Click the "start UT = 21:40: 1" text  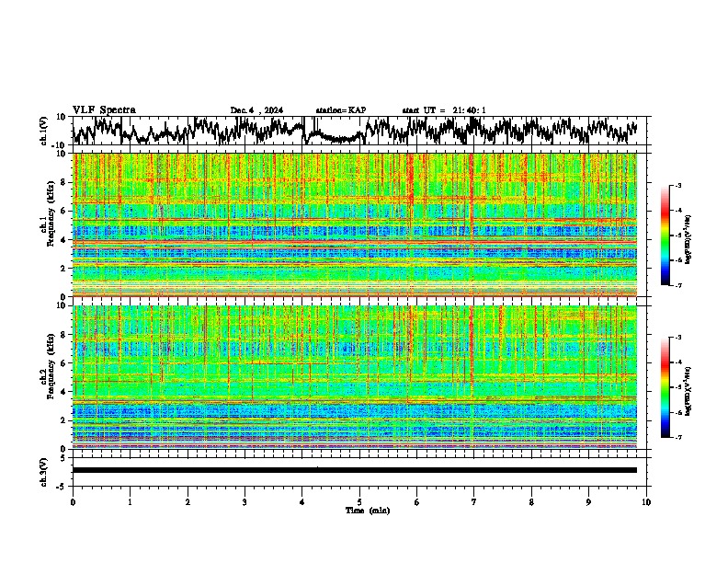coord(444,110)
